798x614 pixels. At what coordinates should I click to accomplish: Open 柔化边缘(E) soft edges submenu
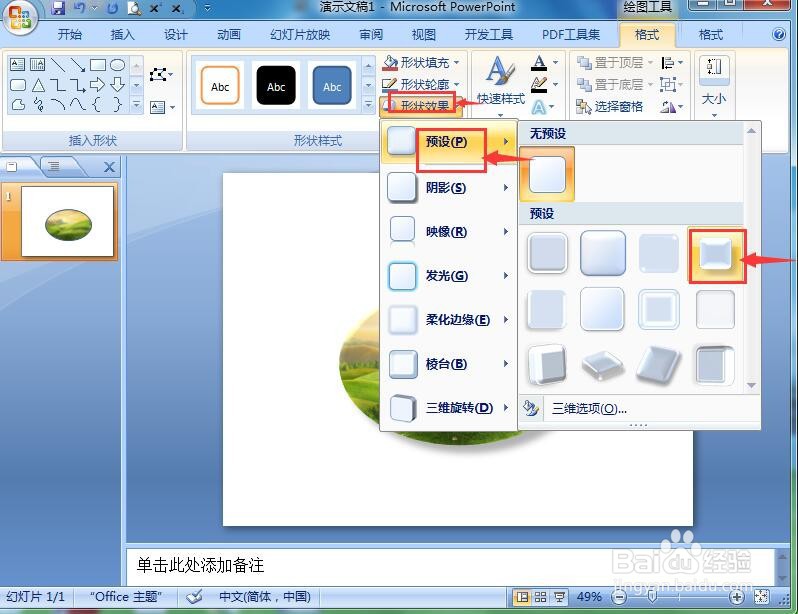[x=448, y=319]
